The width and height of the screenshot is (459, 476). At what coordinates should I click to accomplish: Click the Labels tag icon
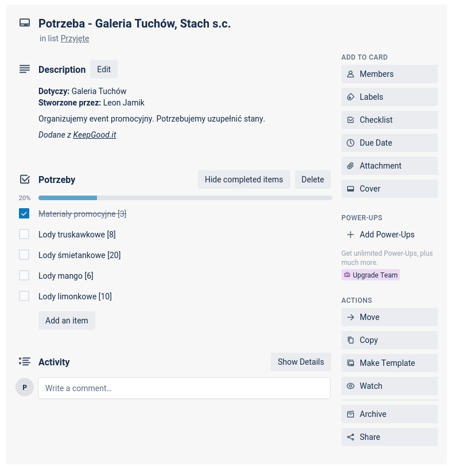coord(351,97)
